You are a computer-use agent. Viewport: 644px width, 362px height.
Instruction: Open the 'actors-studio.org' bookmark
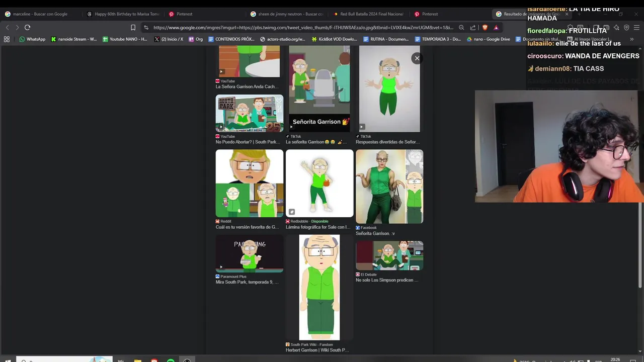coord(283,39)
